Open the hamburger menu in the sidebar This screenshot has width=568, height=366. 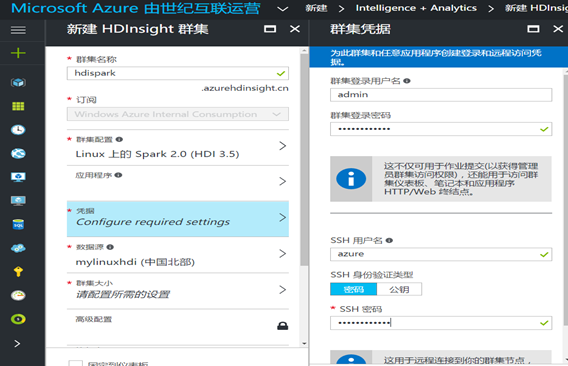(x=18, y=30)
